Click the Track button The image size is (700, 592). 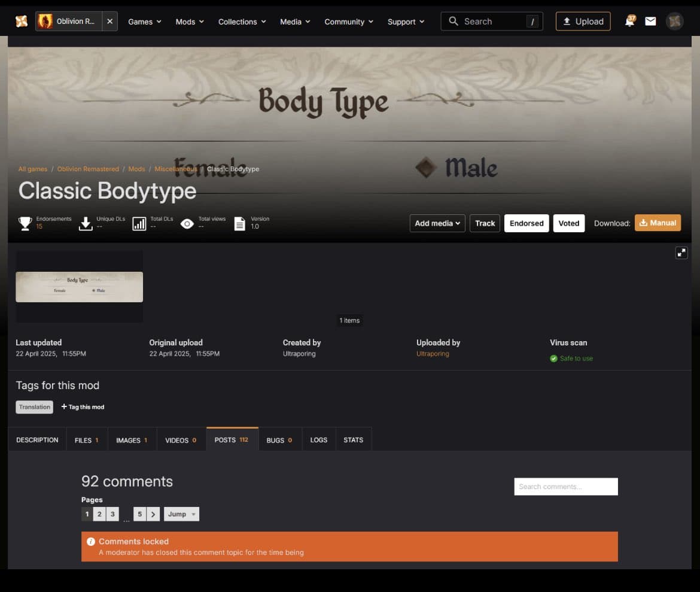coord(485,223)
